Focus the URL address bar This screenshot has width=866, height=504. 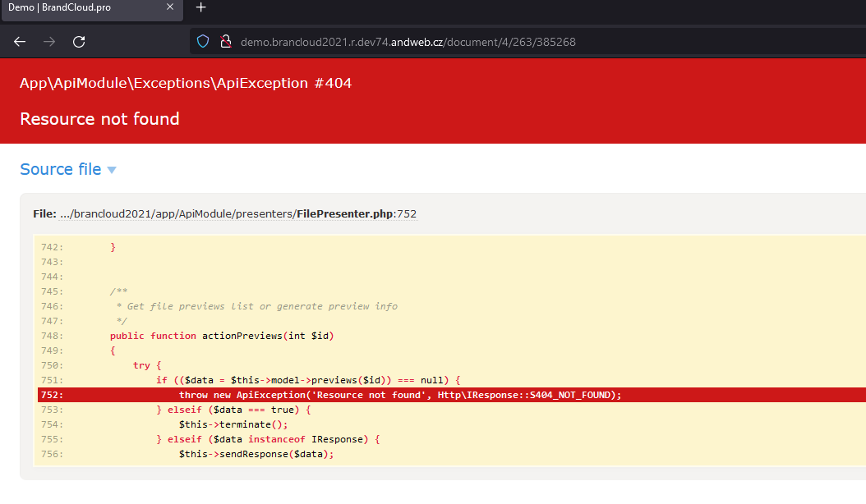(x=493, y=42)
